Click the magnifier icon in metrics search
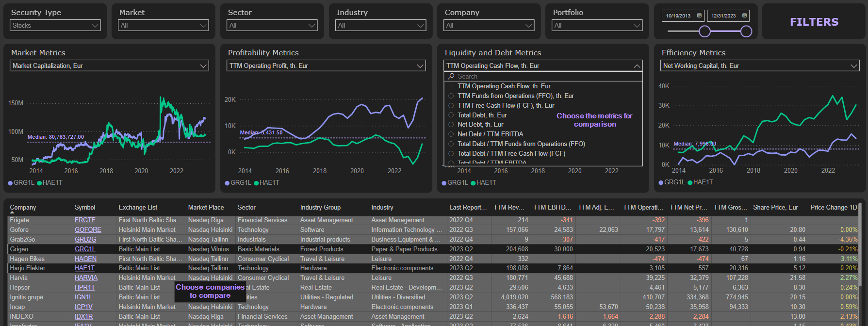Image resolution: width=868 pixels, height=326 pixels. pos(451,76)
